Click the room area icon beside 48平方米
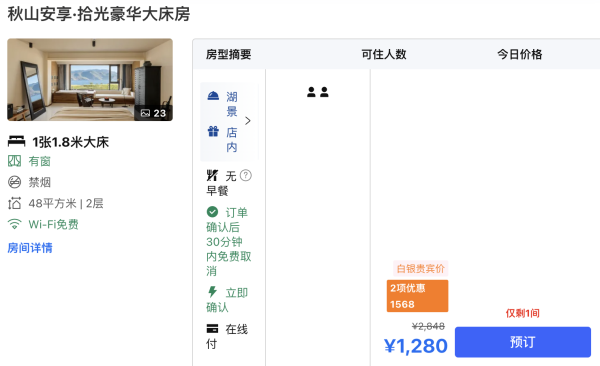The height and width of the screenshot is (366, 600). [15, 203]
